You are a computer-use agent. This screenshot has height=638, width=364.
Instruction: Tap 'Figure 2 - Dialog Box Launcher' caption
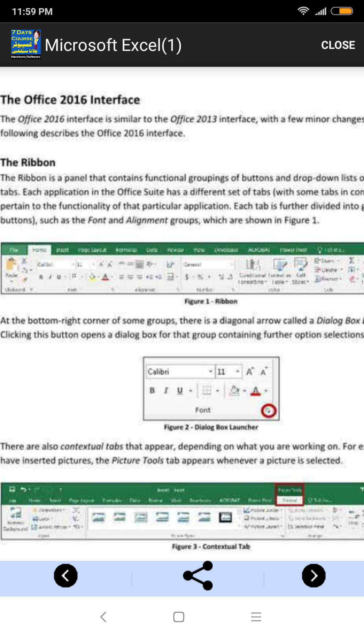(x=211, y=427)
